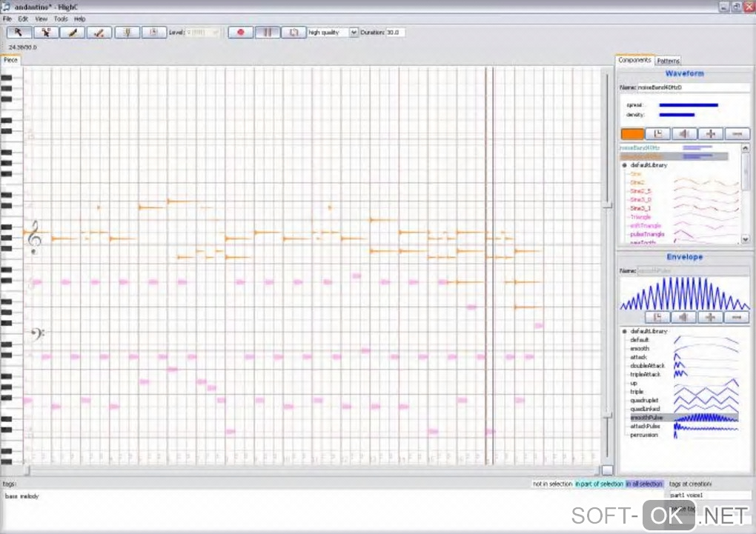Collapse the waveform defaultLibrary node
Image resolution: width=756 pixels, height=534 pixels.
[x=624, y=165]
